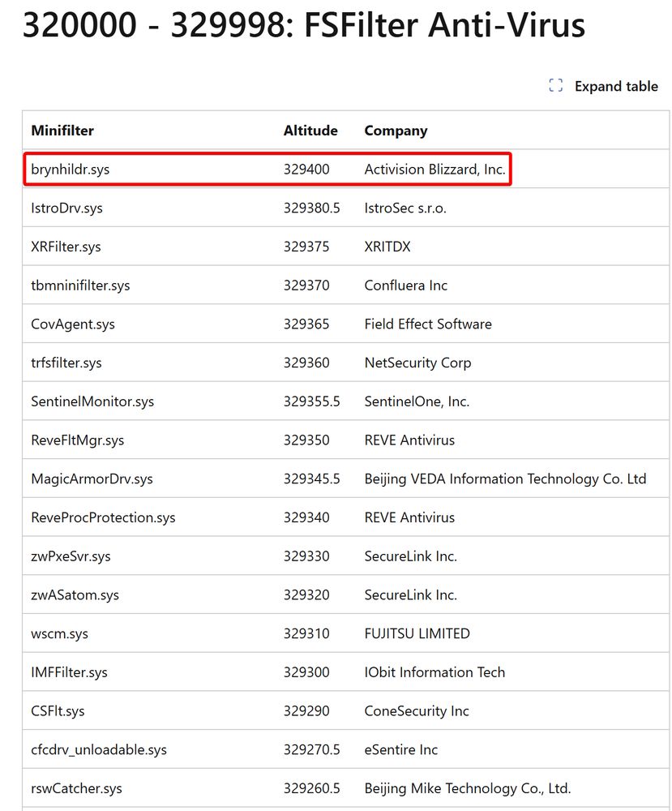Click Beijing VEDA Information Technology Co. Ltd
The width and height of the screenshot is (672, 811).
pyautogui.click(x=505, y=478)
